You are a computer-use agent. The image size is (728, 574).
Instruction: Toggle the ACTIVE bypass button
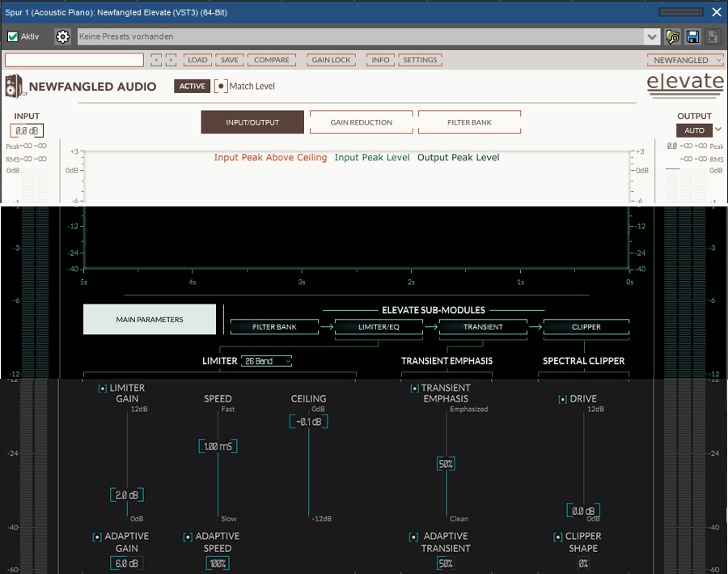193,86
